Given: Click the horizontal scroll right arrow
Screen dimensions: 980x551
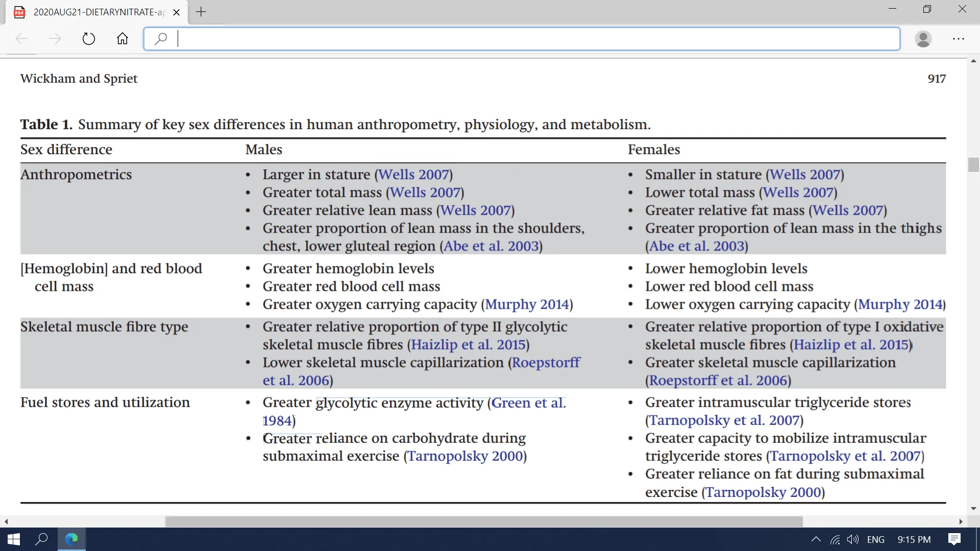Looking at the screenshot, I should tap(961, 521).
